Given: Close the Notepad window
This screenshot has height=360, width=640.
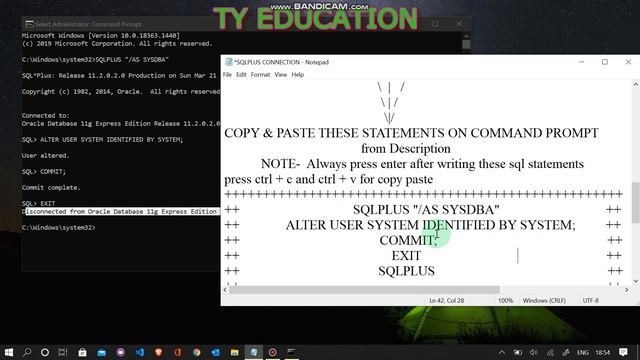Looking at the screenshot, I should [x=628, y=62].
